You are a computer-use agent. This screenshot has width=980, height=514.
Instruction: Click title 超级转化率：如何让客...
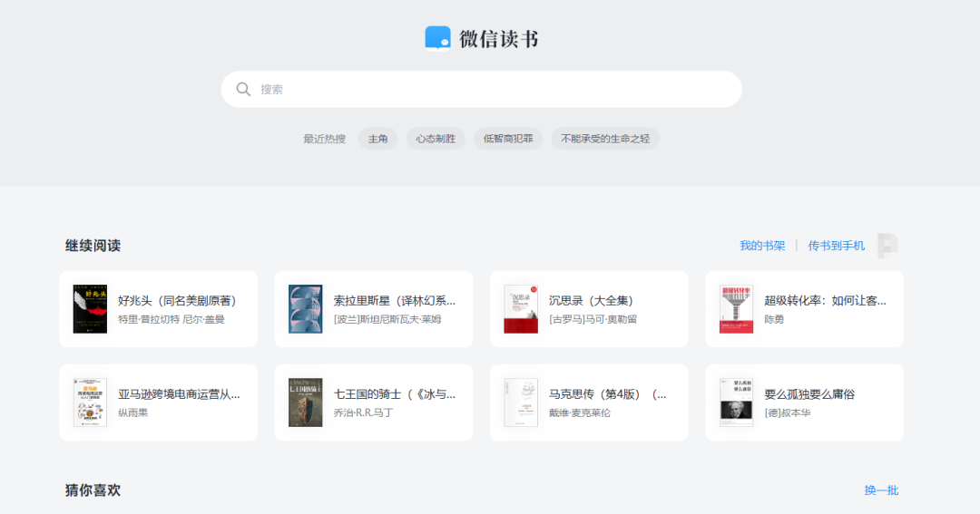[825, 300]
